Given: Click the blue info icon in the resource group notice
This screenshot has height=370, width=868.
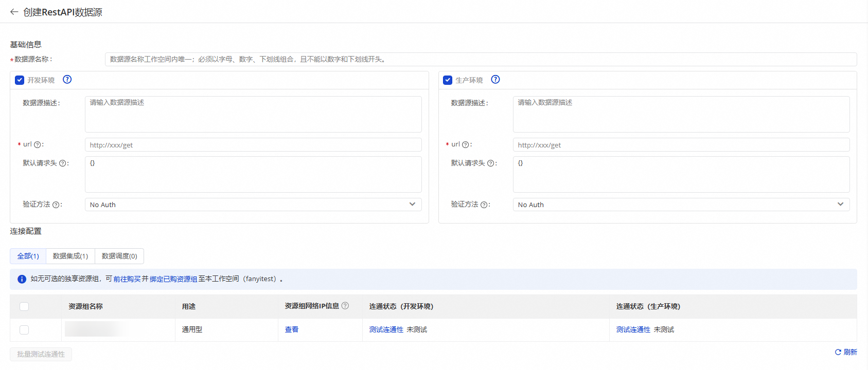Looking at the screenshot, I should click(x=22, y=279).
